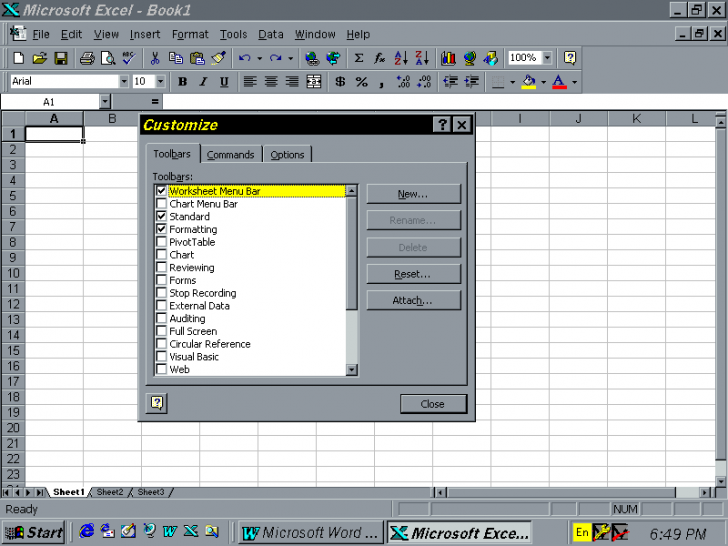This screenshot has width=728, height=546.
Task: Open the Insert menu
Action: (x=145, y=34)
